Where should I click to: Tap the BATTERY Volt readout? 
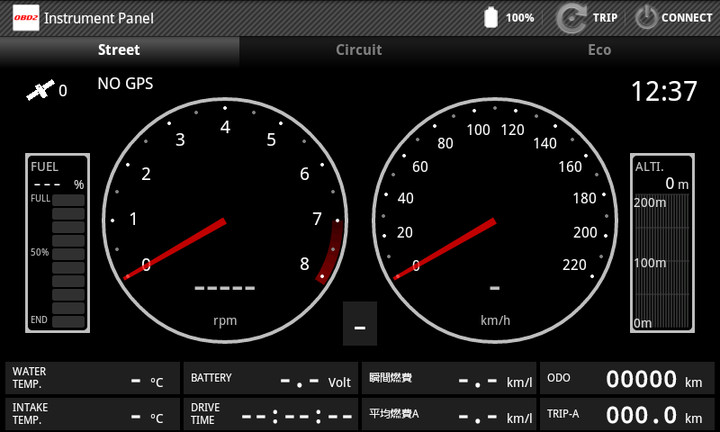[271, 379]
